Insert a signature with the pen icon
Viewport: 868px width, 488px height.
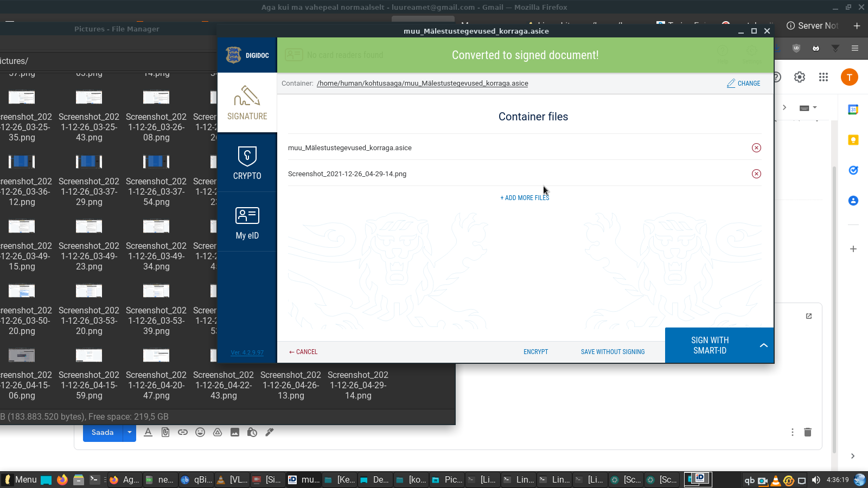(x=270, y=432)
